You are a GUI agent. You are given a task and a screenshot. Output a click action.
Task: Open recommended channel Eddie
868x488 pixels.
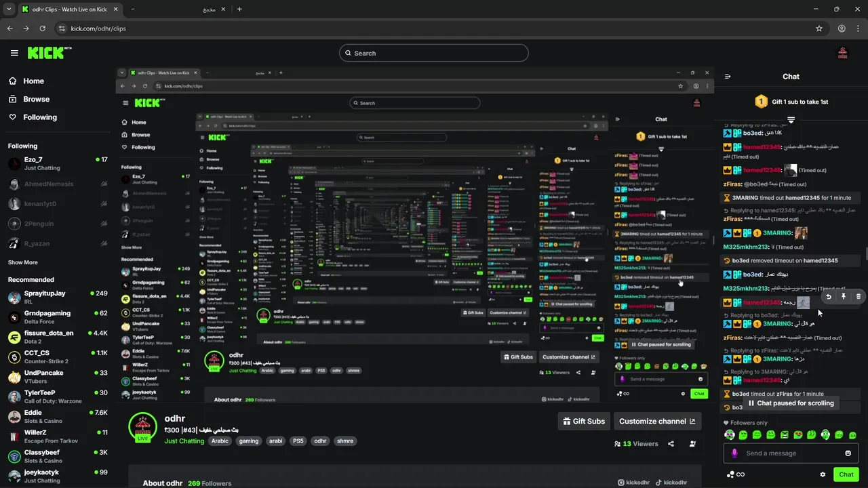[x=58, y=416]
